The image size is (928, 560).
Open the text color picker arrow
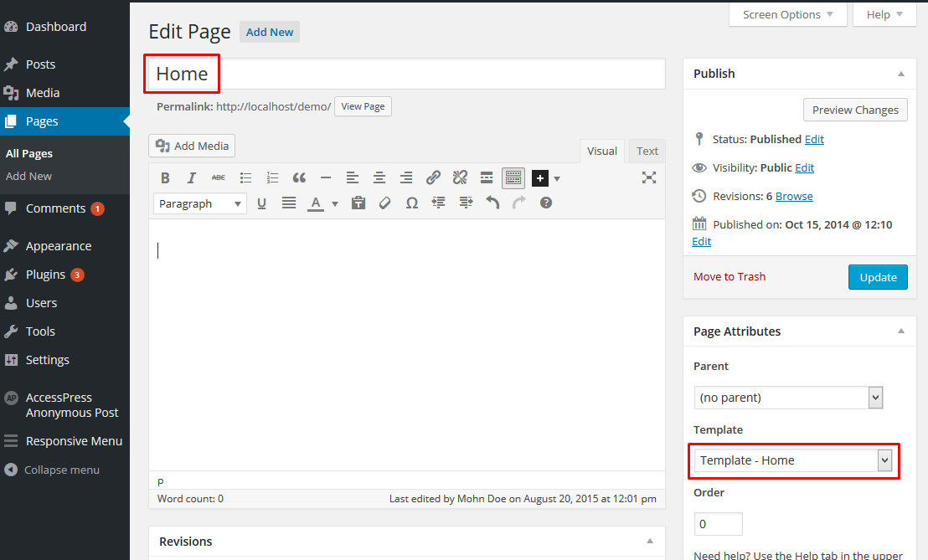point(335,203)
